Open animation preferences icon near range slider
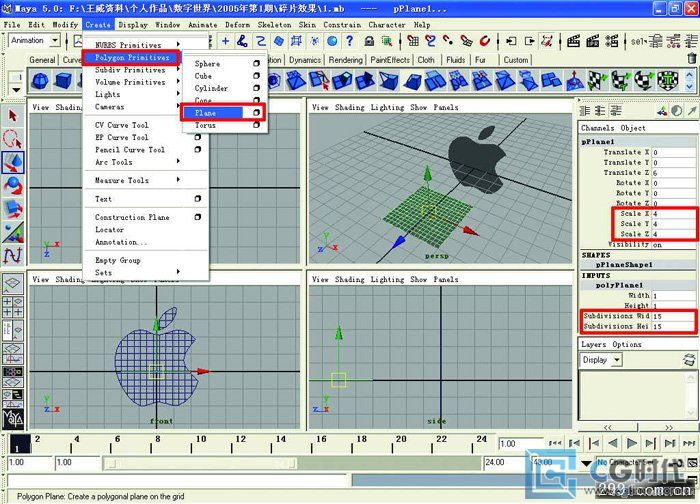The image size is (700, 504). pos(693,462)
